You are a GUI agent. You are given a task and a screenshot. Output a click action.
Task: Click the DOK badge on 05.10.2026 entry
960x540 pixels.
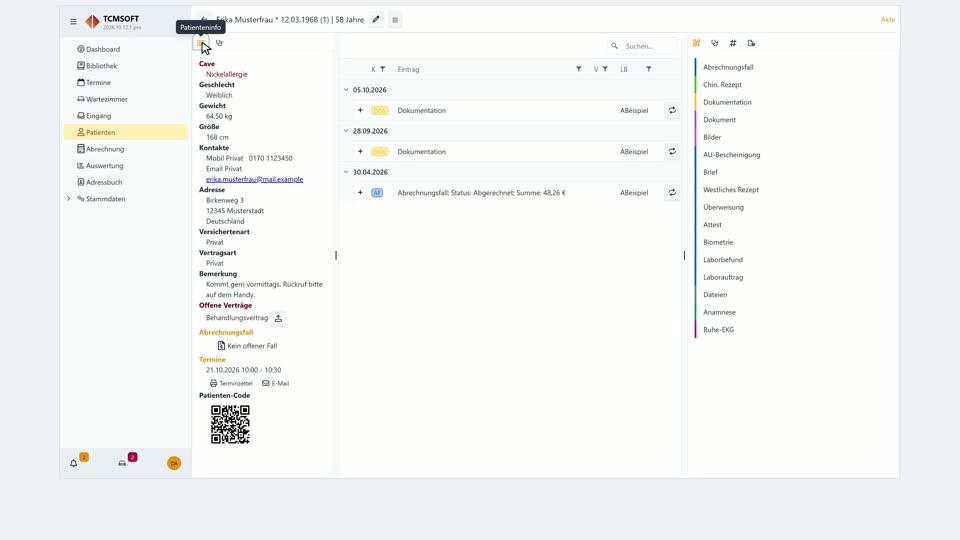pyautogui.click(x=380, y=111)
